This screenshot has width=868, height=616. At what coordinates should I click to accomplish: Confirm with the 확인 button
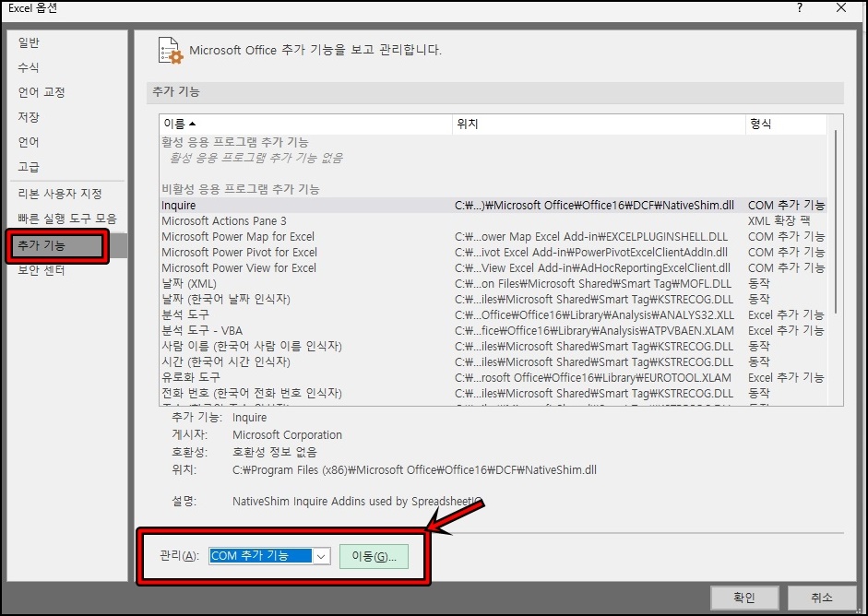click(744, 598)
